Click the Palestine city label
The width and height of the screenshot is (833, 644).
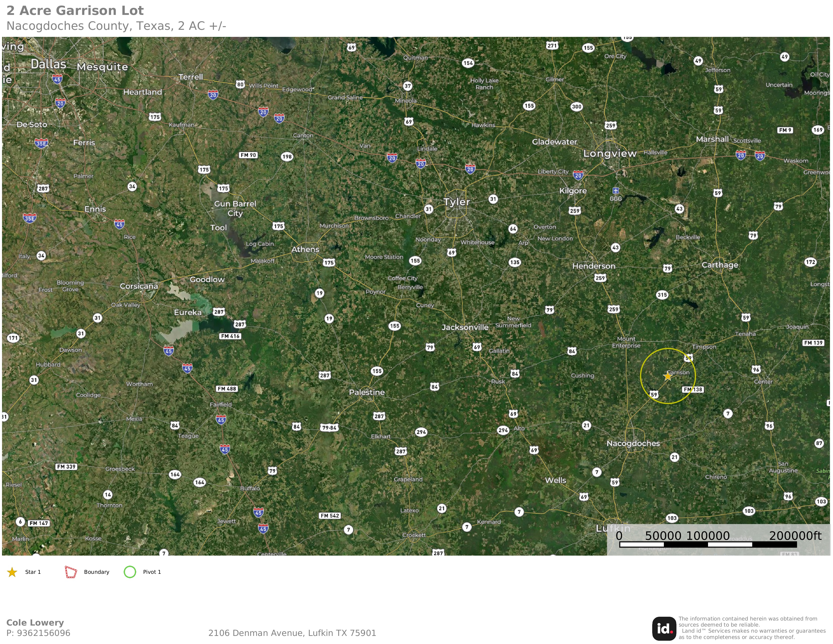[x=367, y=392]
